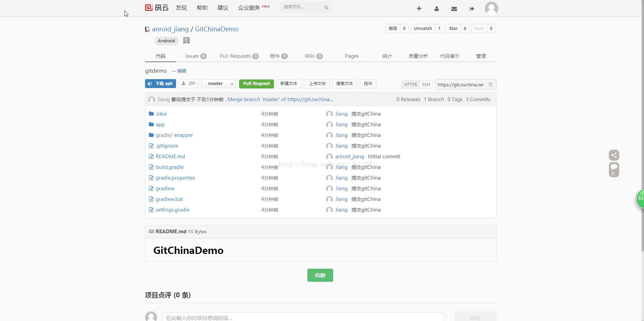Toggle Unwatch for the repository
Image resolution: width=644 pixels, height=321 pixels.
[423, 29]
